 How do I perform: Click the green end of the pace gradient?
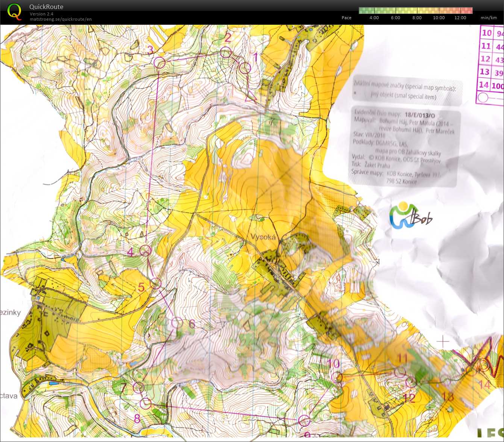362,11
